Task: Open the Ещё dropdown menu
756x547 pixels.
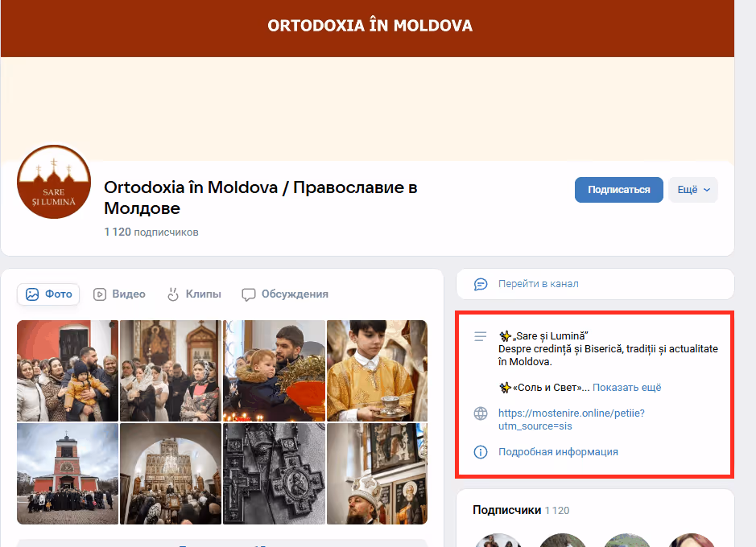Action: point(693,190)
